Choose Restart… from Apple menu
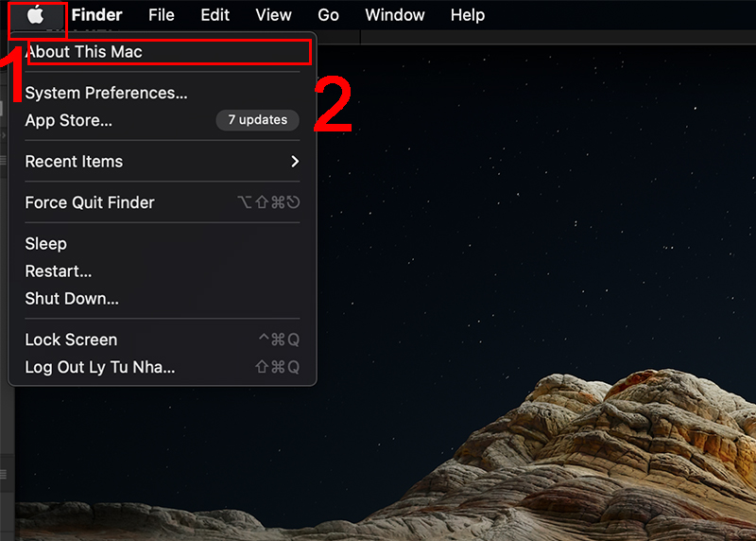Screen dimensions: 756x541 [x=163, y=271]
